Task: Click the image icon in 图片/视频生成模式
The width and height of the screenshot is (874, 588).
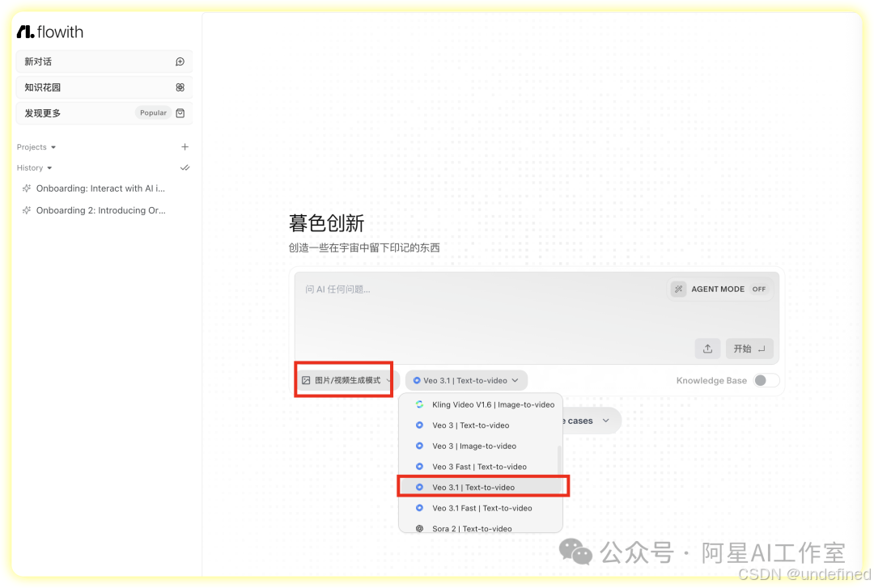Action: 306,381
